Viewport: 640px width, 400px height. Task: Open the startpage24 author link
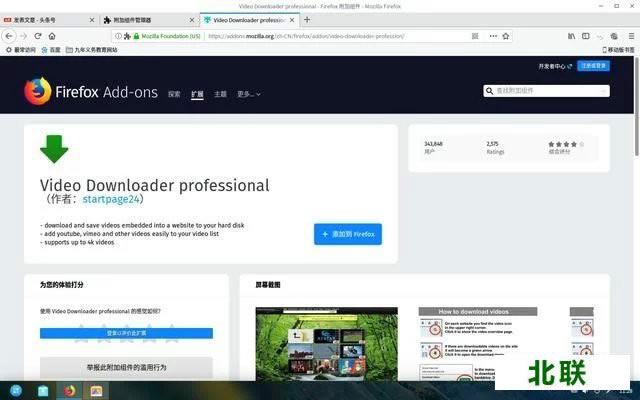[x=111, y=199]
